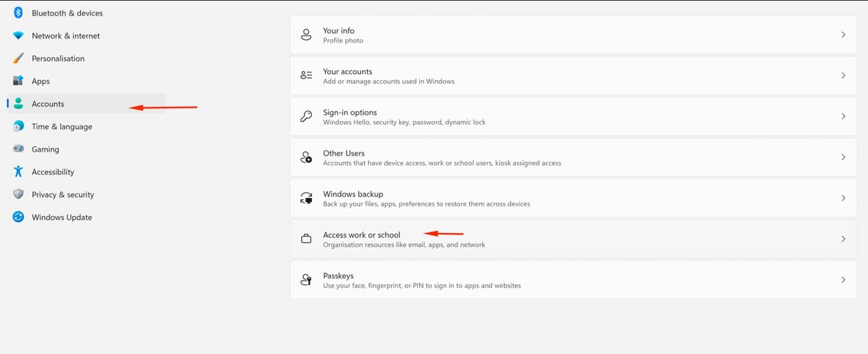Click the Time & language globe icon
Screen dimensions: 868x354
coord(19,126)
